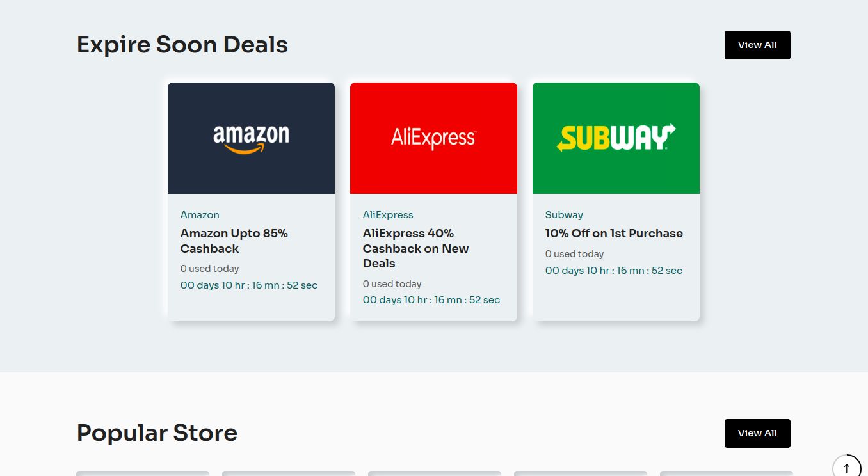The height and width of the screenshot is (476, 868).
Task: Click the Expire Soon Deals heading
Action: [x=182, y=44]
